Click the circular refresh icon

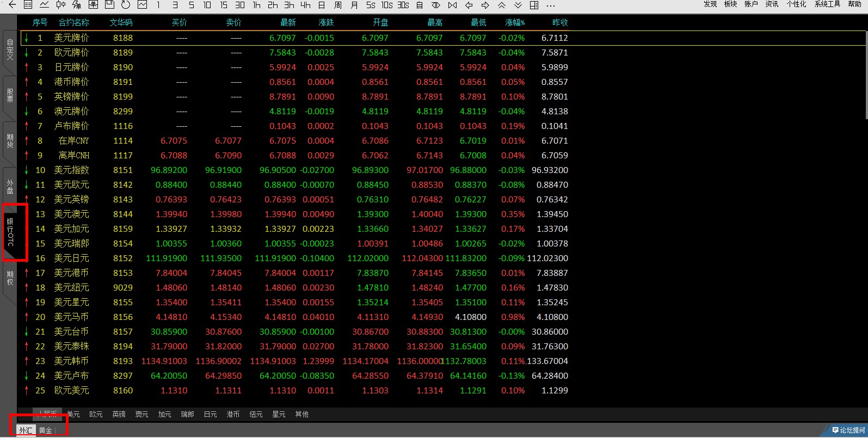pyautogui.click(x=126, y=5)
